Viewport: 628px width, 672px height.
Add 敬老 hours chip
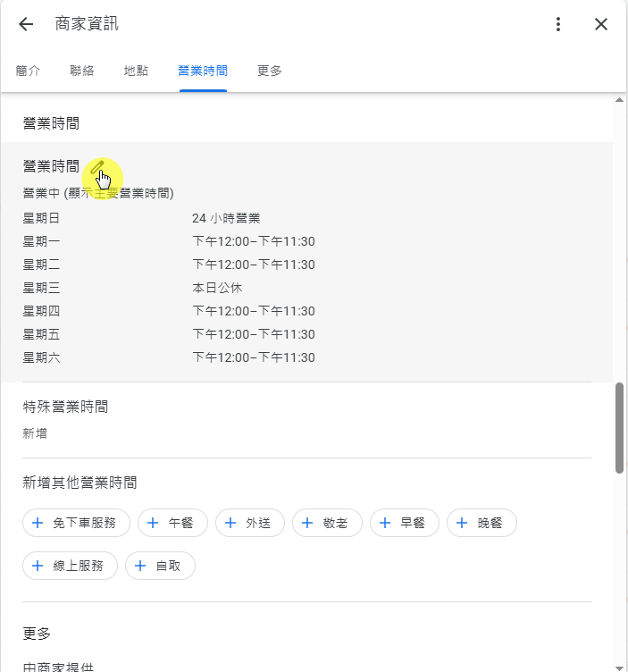coord(327,523)
